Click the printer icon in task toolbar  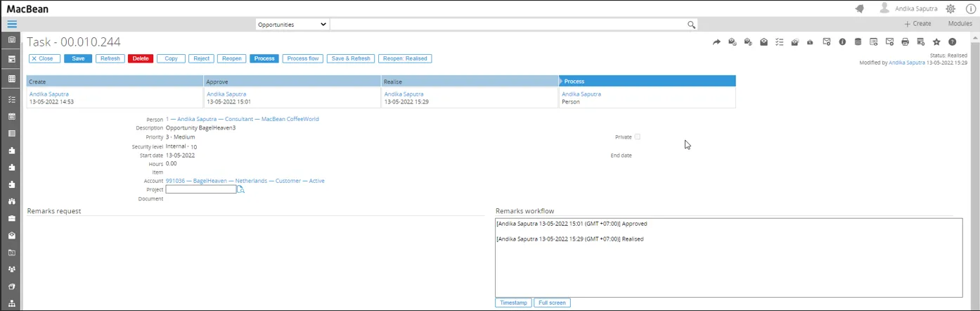coord(905,42)
